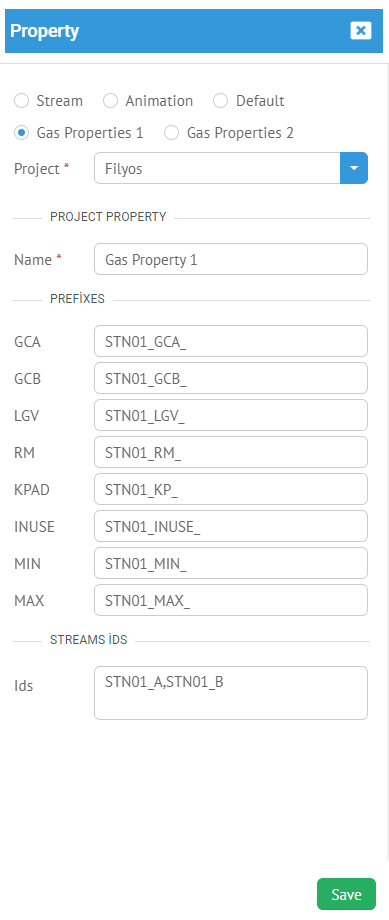Image resolution: width=389 pixels, height=920 pixels.
Task: Focus the KPAD field containing STN01_KP_
Action: 231,489
